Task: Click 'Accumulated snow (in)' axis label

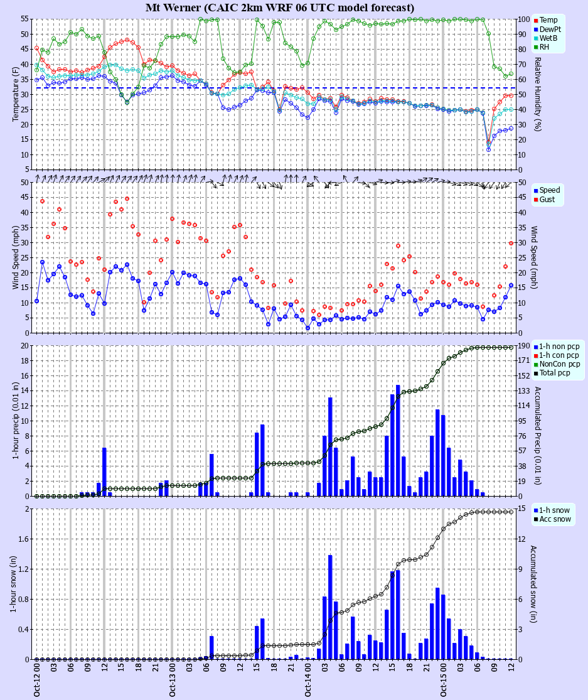Action: click(x=533, y=584)
